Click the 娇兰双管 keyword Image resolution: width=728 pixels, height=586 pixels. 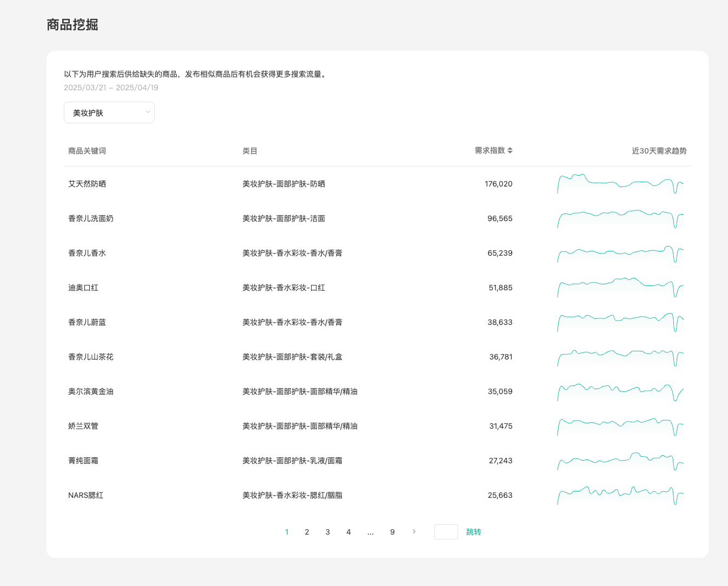click(x=83, y=426)
